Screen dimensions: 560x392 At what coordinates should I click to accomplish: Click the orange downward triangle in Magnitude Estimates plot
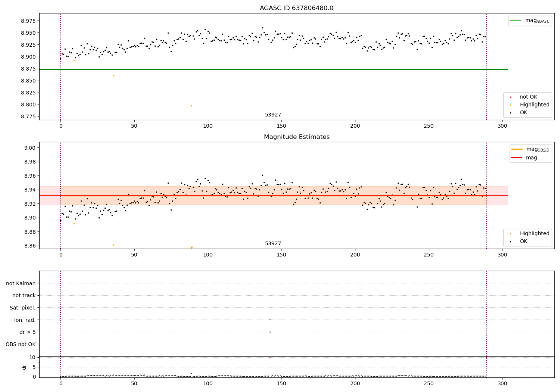coord(192,248)
